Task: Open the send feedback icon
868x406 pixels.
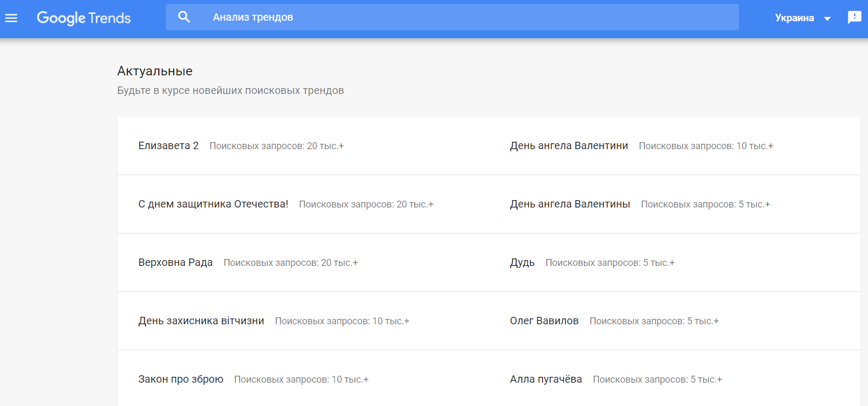Action: click(854, 18)
